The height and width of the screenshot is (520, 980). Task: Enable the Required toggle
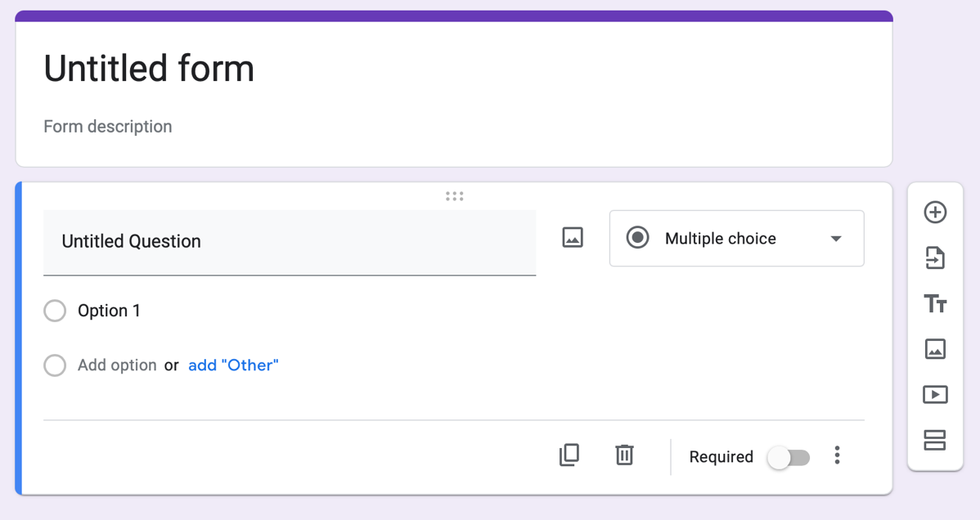pyautogui.click(x=789, y=457)
